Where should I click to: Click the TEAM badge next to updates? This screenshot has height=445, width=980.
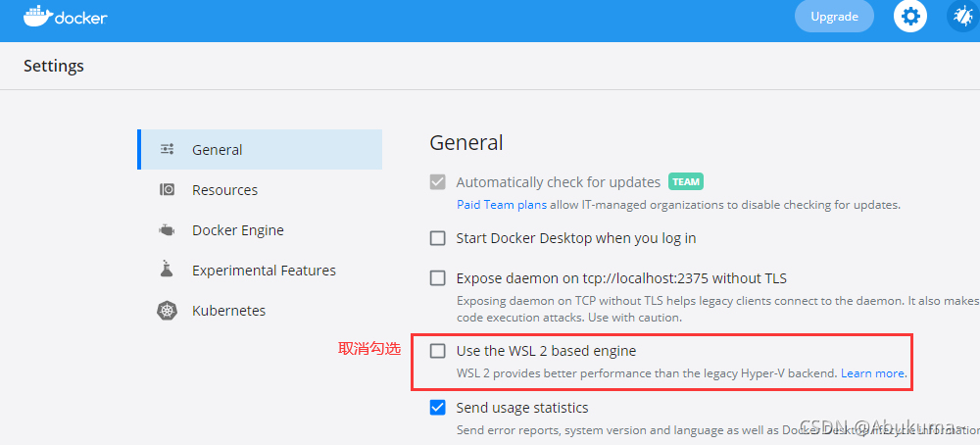tap(686, 182)
